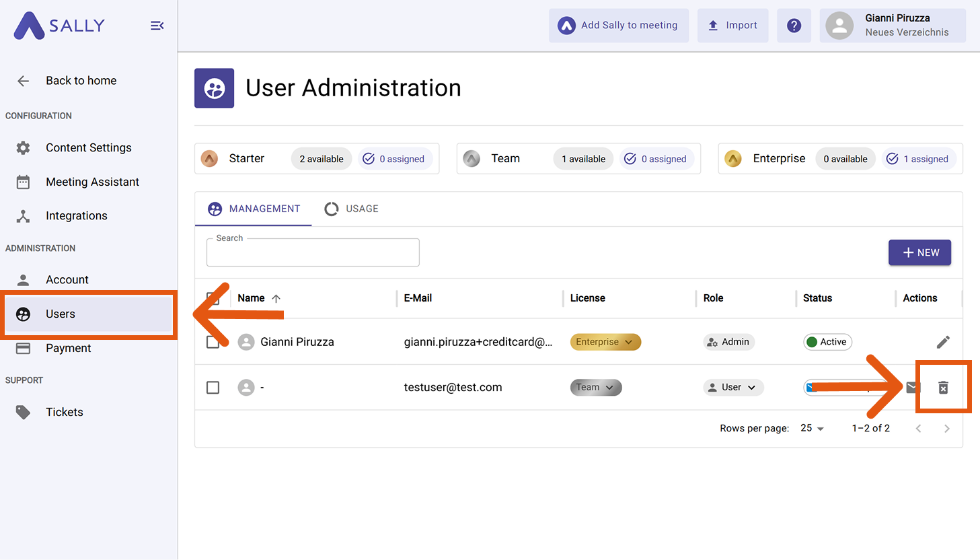
Task: Open help question mark icon
Action: (x=794, y=26)
